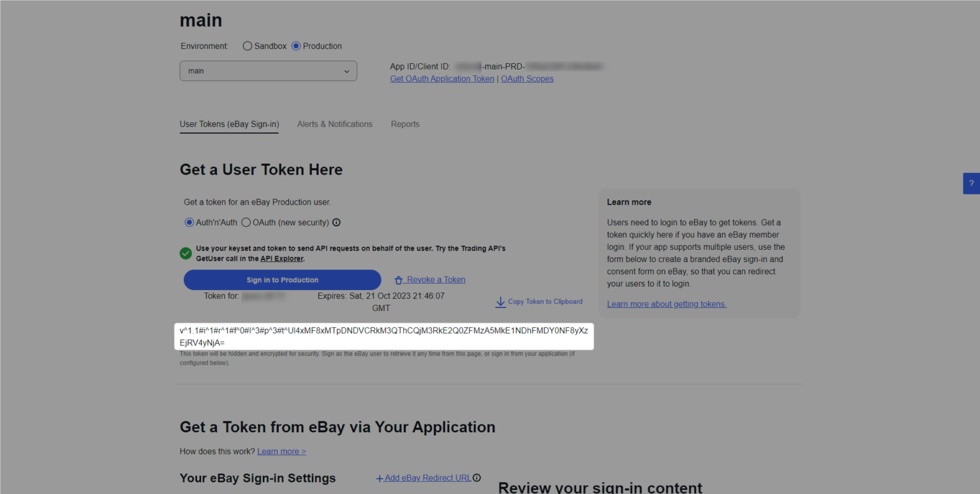Click the download arrow copy token icon
This screenshot has width=980, height=494.
point(500,302)
